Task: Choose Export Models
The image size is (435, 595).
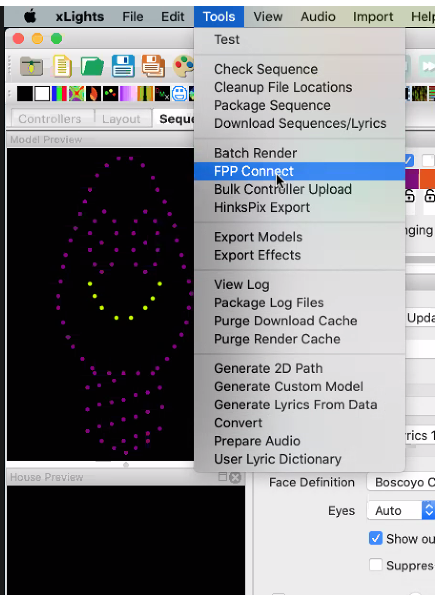Action: click(299, 237)
